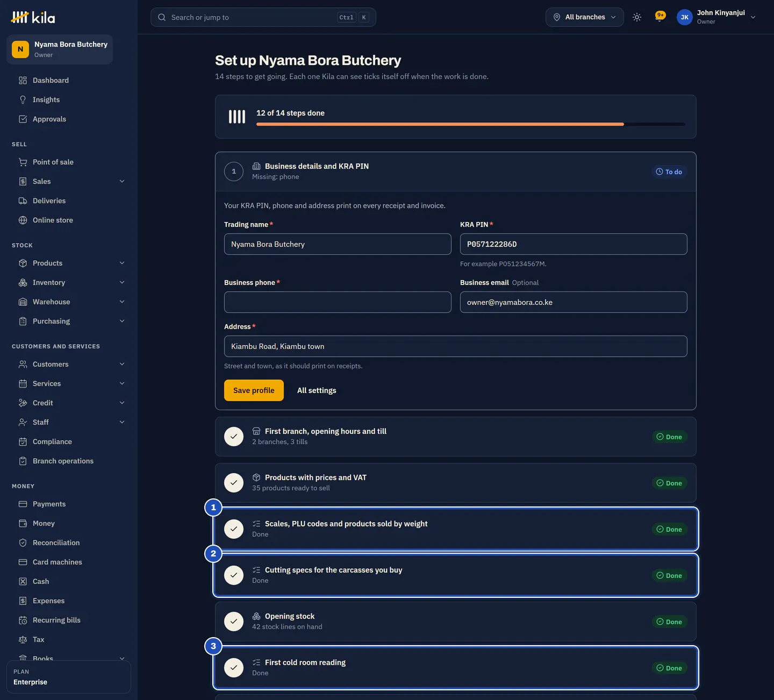This screenshot has height=700, width=774.
Task: Click the Payments card icon
Action: pos(23,504)
